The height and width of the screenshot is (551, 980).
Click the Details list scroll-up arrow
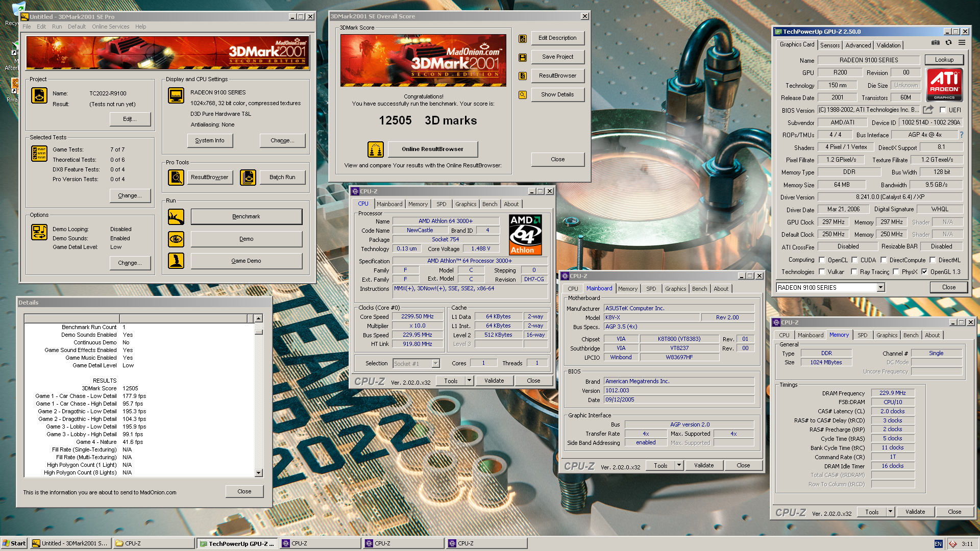pos(259,318)
